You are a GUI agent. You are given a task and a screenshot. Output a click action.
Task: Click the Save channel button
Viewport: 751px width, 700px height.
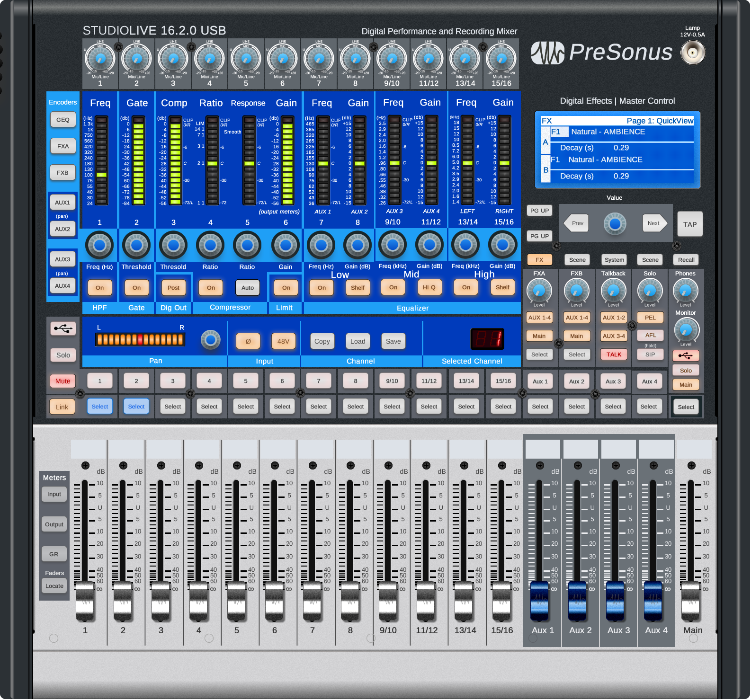(393, 341)
